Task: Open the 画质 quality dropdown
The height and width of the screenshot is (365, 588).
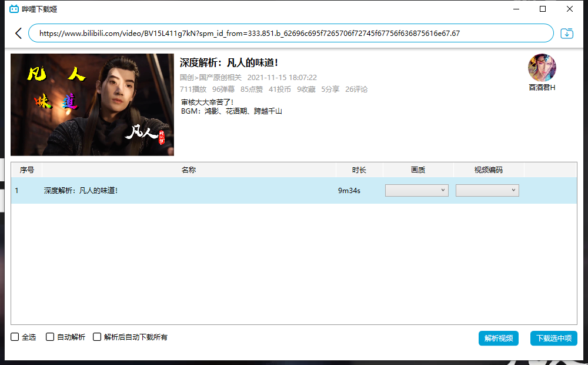Action: [x=417, y=191]
